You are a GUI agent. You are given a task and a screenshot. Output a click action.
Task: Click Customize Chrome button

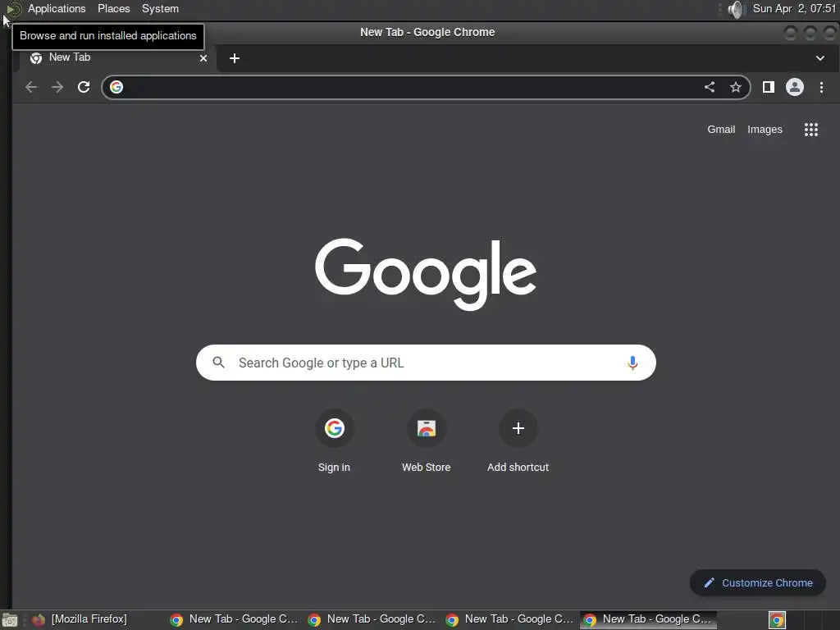coord(757,582)
